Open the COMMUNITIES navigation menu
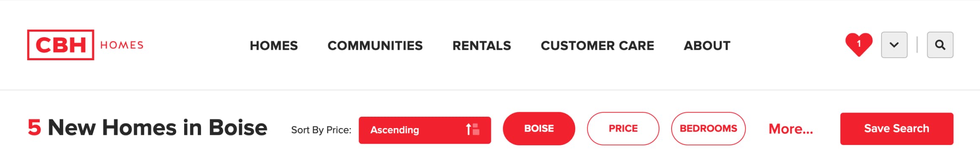Image resolution: width=980 pixels, height=166 pixels. pos(375,46)
